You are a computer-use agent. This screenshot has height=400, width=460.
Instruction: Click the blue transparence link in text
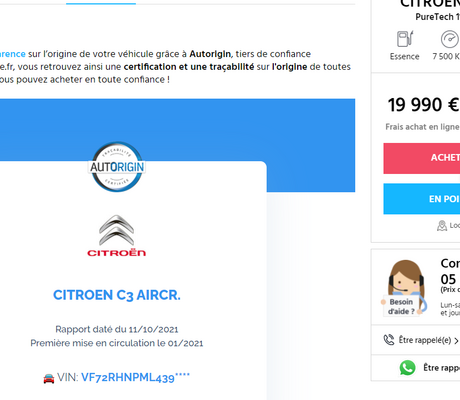click(13, 54)
